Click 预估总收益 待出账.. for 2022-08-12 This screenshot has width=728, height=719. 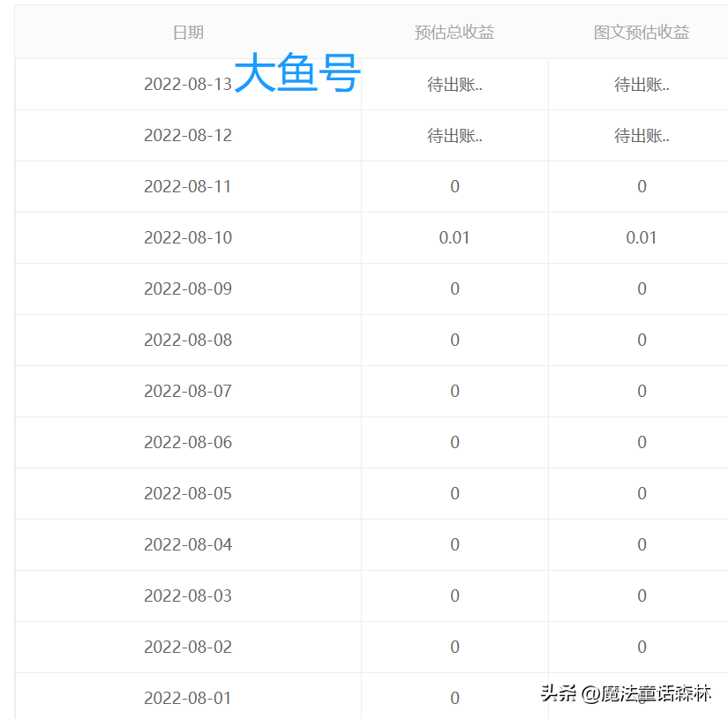454,136
